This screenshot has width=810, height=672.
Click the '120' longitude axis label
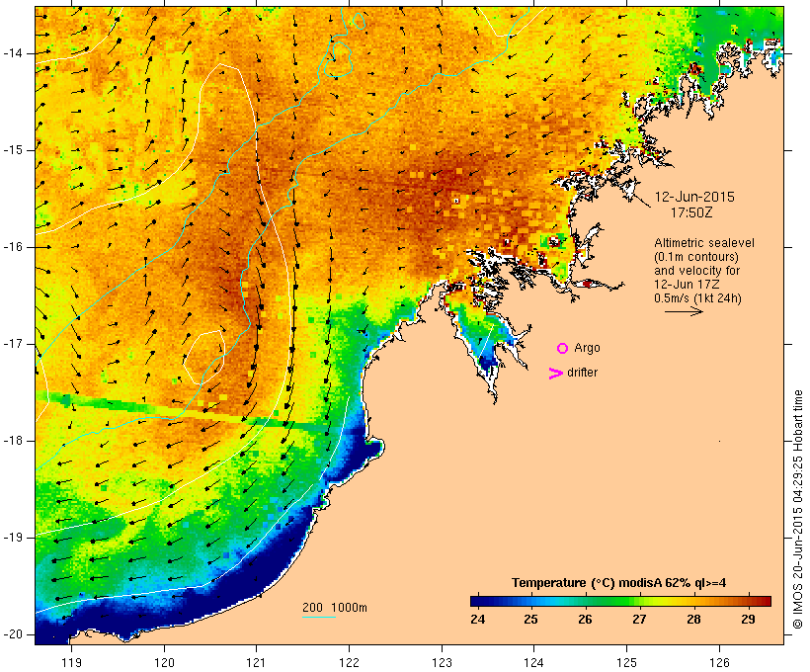164,663
